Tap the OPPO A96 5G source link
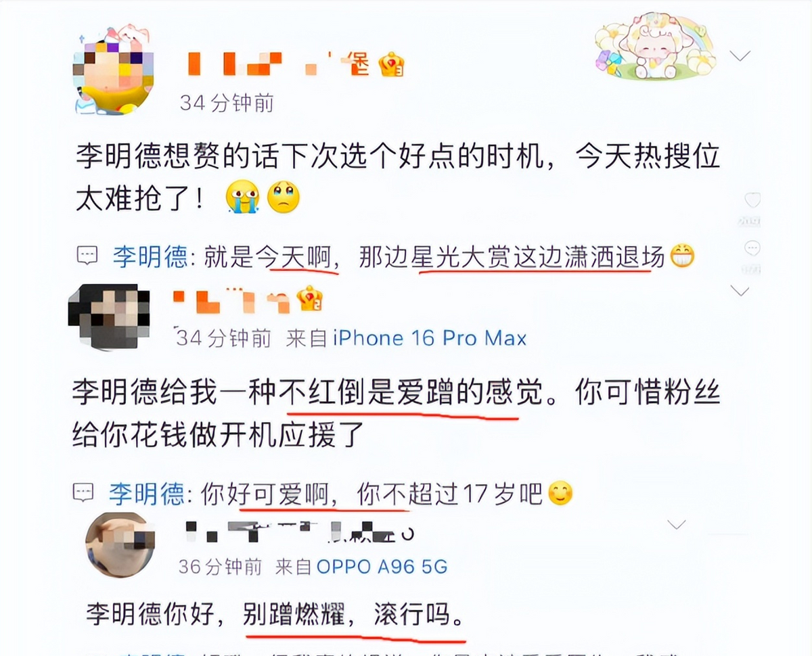This screenshot has height=656, width=812. pyautogui.click(x=382, y=566)
